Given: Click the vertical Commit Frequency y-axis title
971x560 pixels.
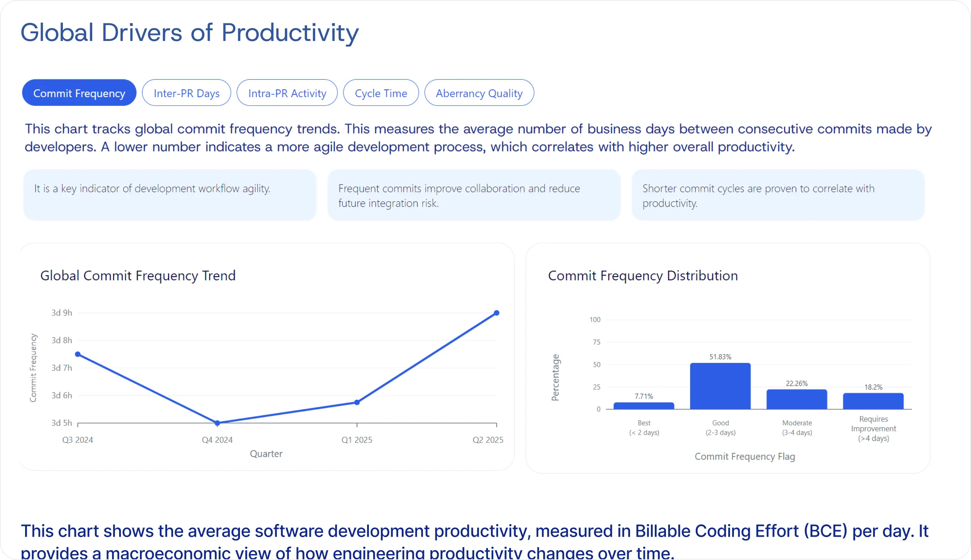Looking at the screenshot, I should coord(33,368).
